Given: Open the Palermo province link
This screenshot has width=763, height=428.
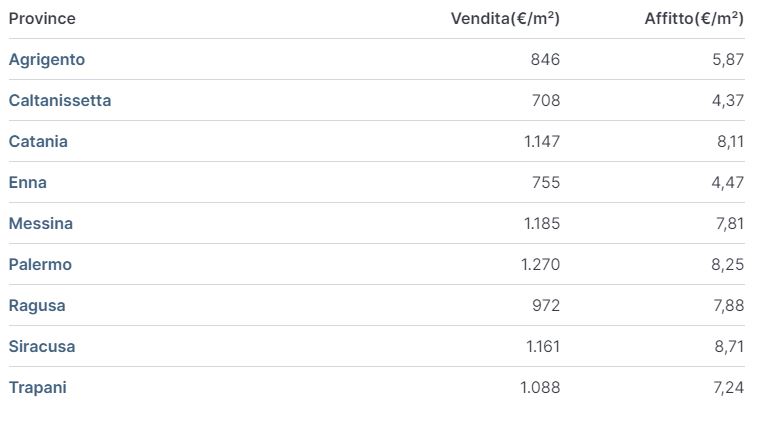Looking at the screenshot, I should (40, 265).
